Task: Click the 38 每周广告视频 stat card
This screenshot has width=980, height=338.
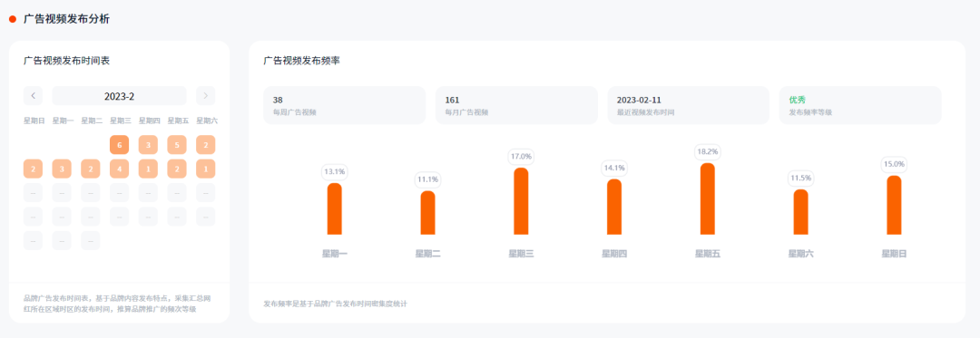Action: (x=345, y=105)
